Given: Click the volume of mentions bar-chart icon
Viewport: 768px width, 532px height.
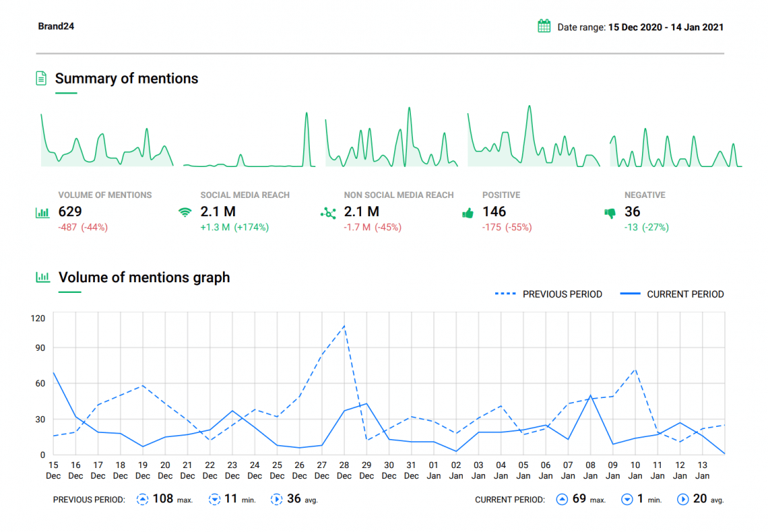Looking at the screenshot, I should (x=42, y=213).
